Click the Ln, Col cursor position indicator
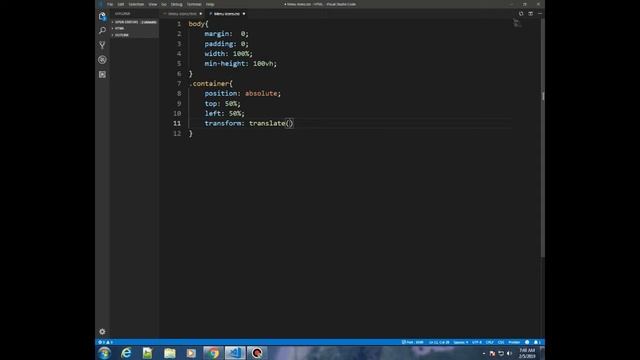Image resolution: width=640 pixels, height=360 pixels. coord(439,342)
